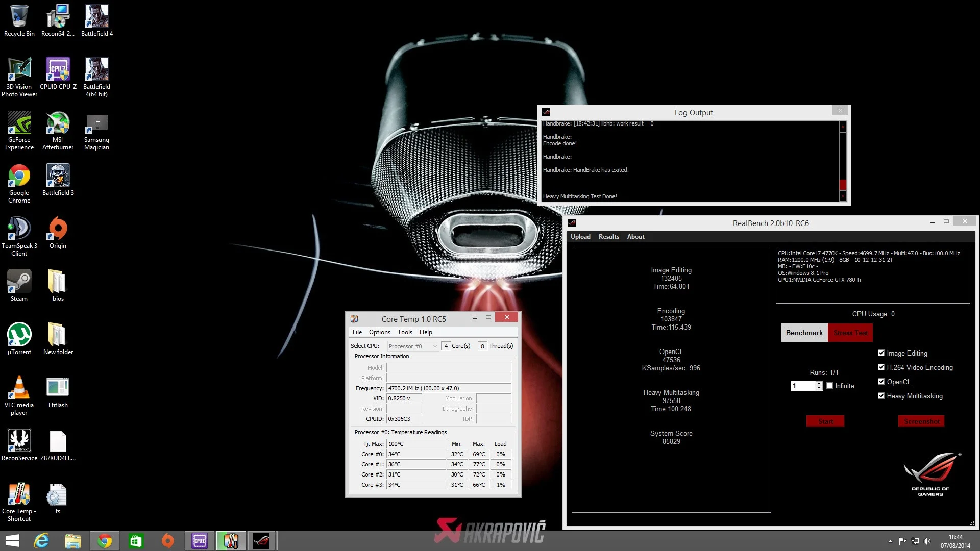Uncheck the Image Editing checkbox

pyautogui.click(x=881, y=353)
